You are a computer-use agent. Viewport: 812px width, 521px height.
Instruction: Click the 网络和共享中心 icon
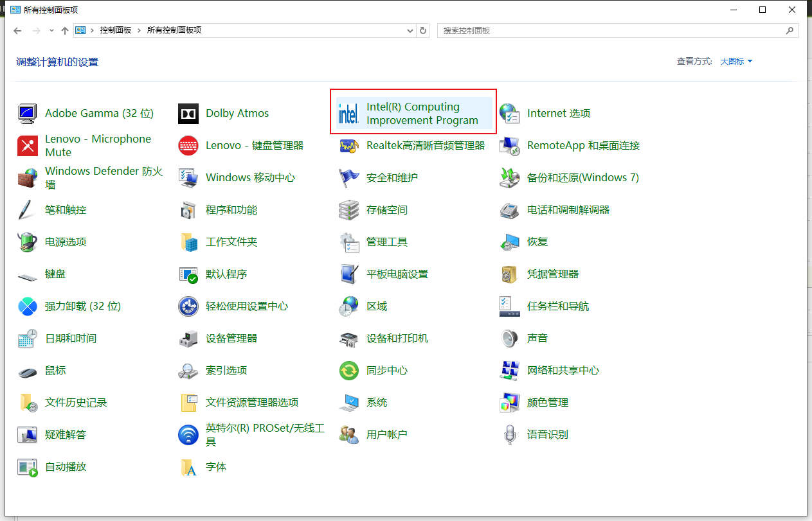pyautogui.click(x=509, y=371)
